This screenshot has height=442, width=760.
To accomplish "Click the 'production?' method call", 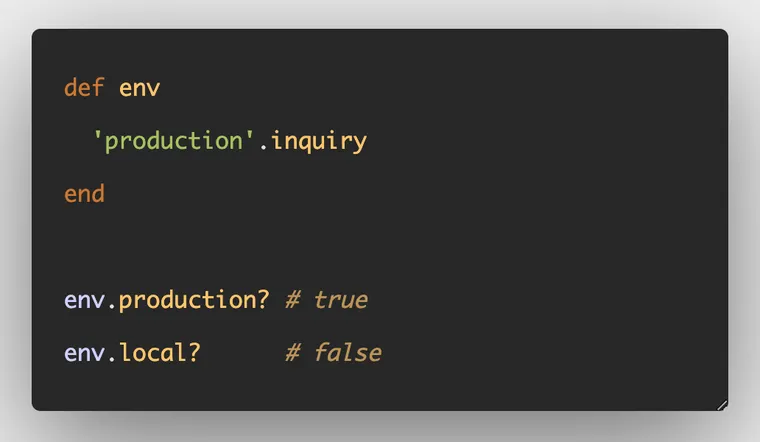I will (x=194, y=300).
